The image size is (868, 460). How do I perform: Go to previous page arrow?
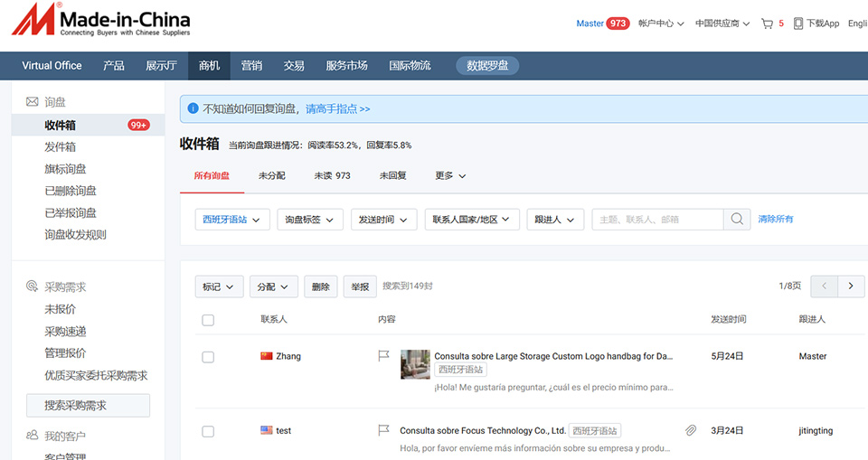pyautogui.click(x=824, y=286)
